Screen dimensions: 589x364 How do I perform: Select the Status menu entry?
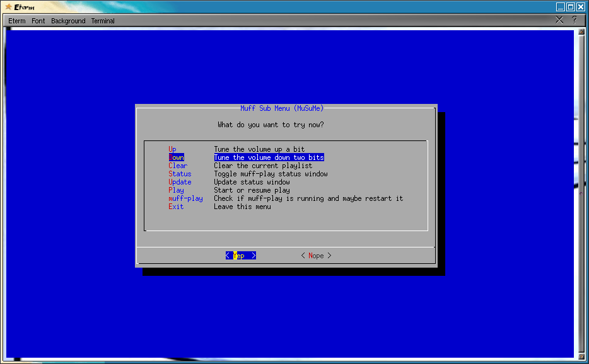(180, 174)
